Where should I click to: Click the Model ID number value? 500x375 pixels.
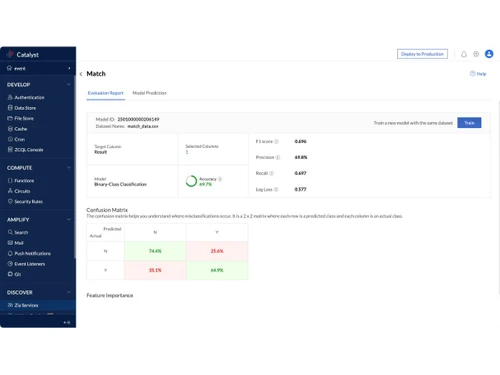[138, 119]
